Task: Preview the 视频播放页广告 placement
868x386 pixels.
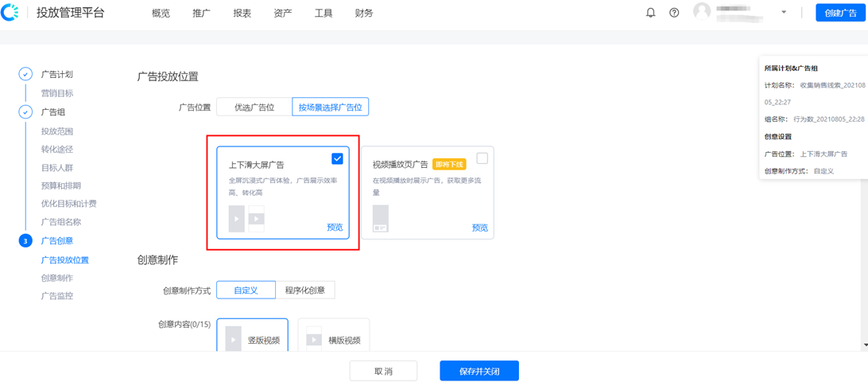Action: pyautogui.click(x=480, y=228)
